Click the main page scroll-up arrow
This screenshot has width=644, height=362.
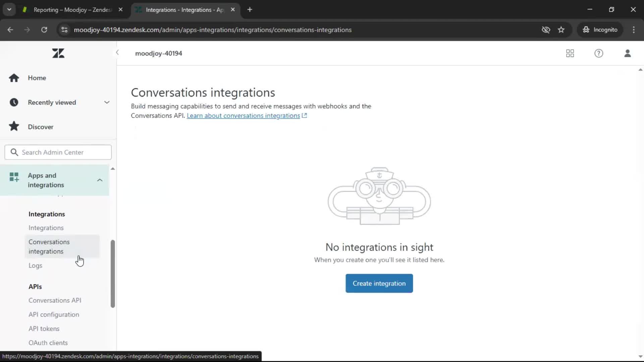[x=640, y=70]
